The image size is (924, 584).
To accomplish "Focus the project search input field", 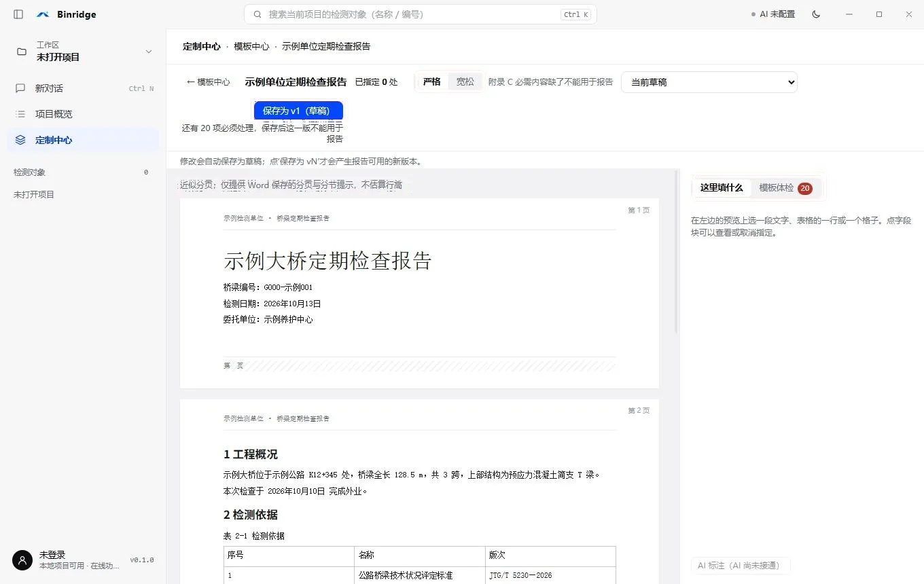I will pos(421,14).
